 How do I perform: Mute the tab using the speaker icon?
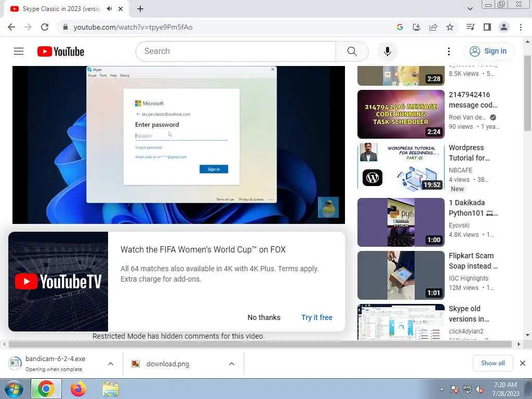(109, 9)
